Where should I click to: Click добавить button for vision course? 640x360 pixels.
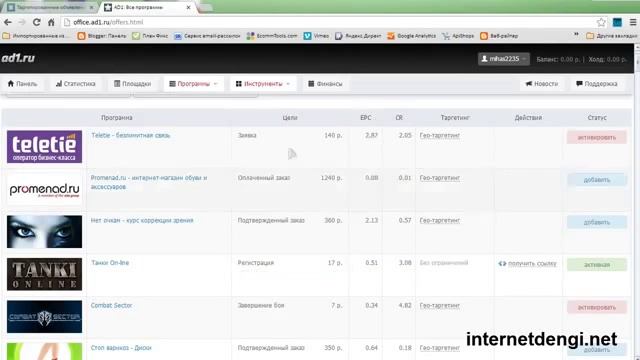click(x=597, y=222)
